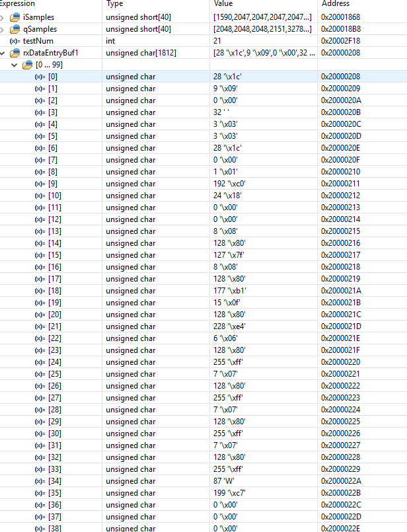This screenshot has height=532, width=407.
Task: Click address 0x20002F18 of testNum
Action: coord(340,41)
